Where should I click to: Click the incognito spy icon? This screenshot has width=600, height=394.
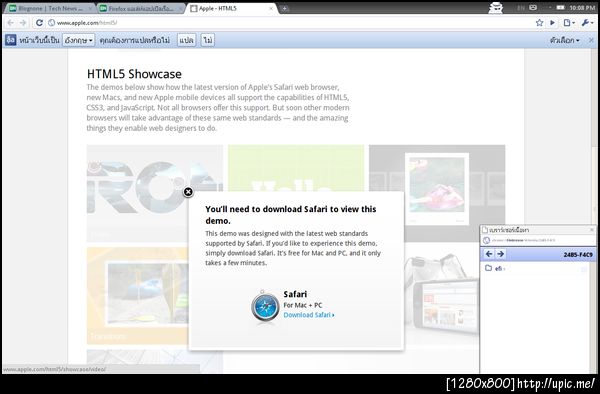[496, 8]
